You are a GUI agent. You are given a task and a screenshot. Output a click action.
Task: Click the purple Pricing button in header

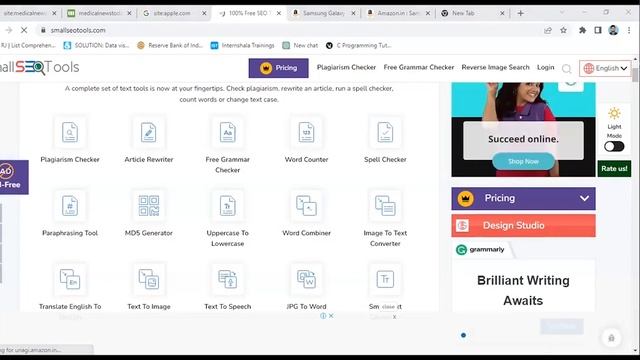[x=278, y=68]
